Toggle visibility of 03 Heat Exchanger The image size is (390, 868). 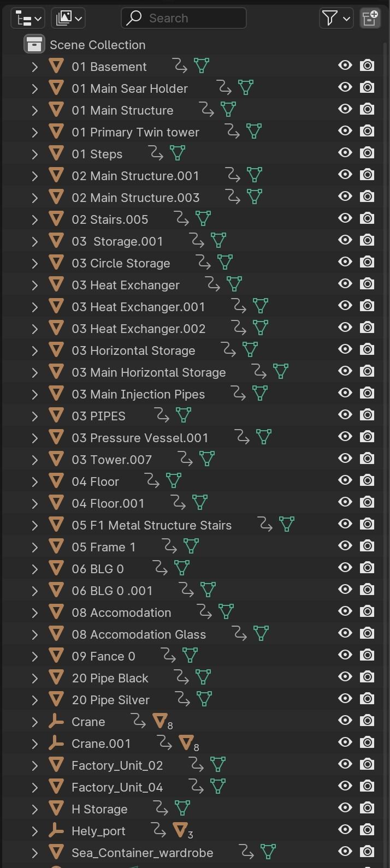[x=345, y=284]
